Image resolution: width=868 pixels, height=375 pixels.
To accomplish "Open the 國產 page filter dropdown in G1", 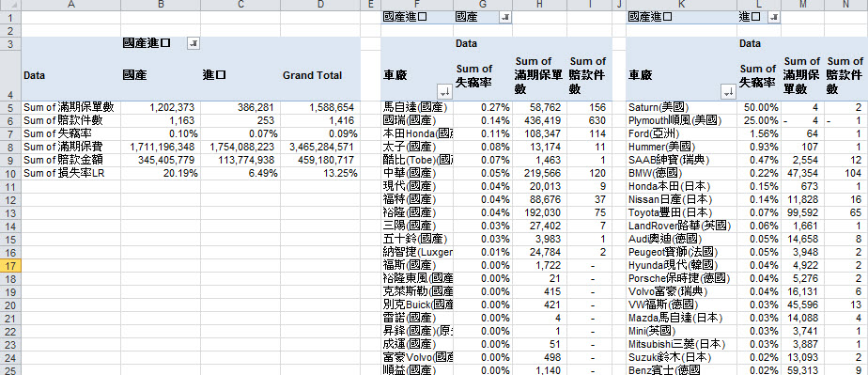I will click(505, 17).
